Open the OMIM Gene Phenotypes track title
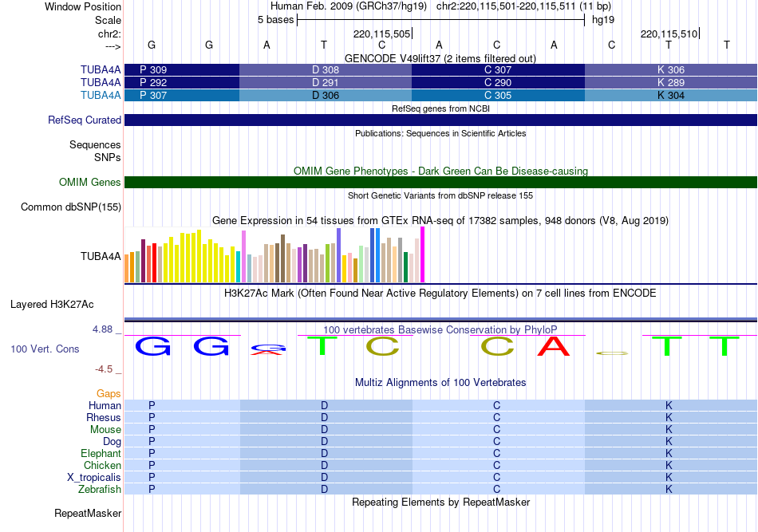The image size is (758, 532). tap(440, 171)
